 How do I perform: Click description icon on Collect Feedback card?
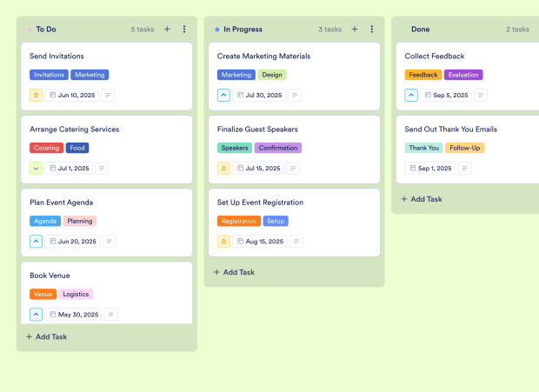(481, 96)
